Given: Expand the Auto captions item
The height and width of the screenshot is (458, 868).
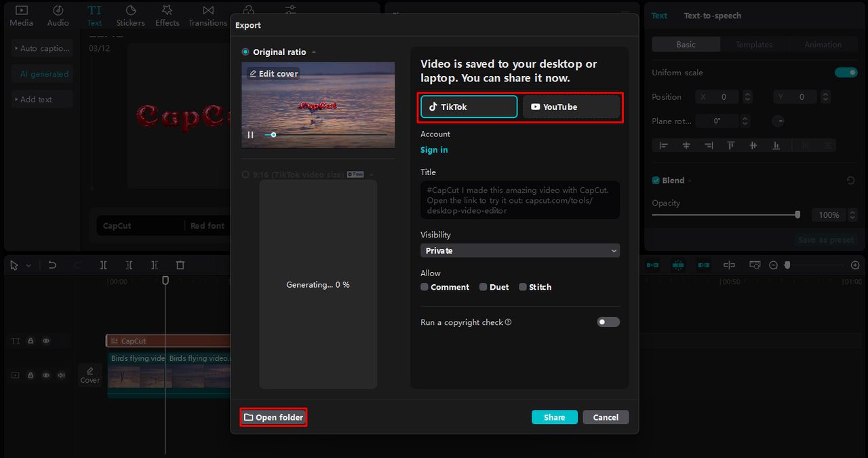Looking at the screenshot, I should coord(42,49).
